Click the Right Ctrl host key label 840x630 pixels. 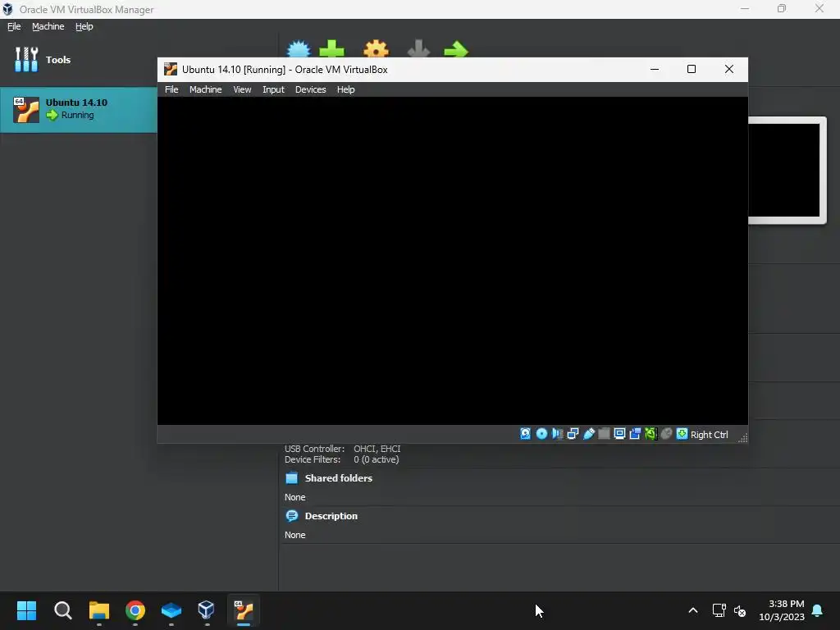click(x=710, y=435)
